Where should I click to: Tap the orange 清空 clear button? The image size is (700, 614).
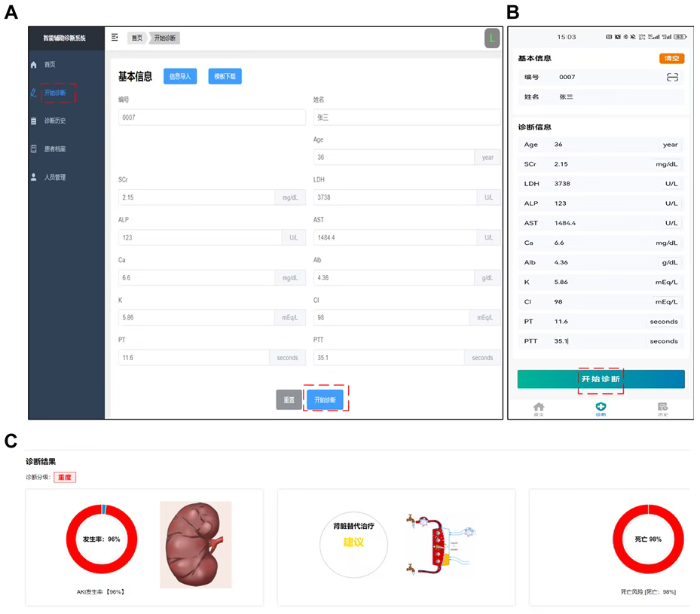pos(671,59)
